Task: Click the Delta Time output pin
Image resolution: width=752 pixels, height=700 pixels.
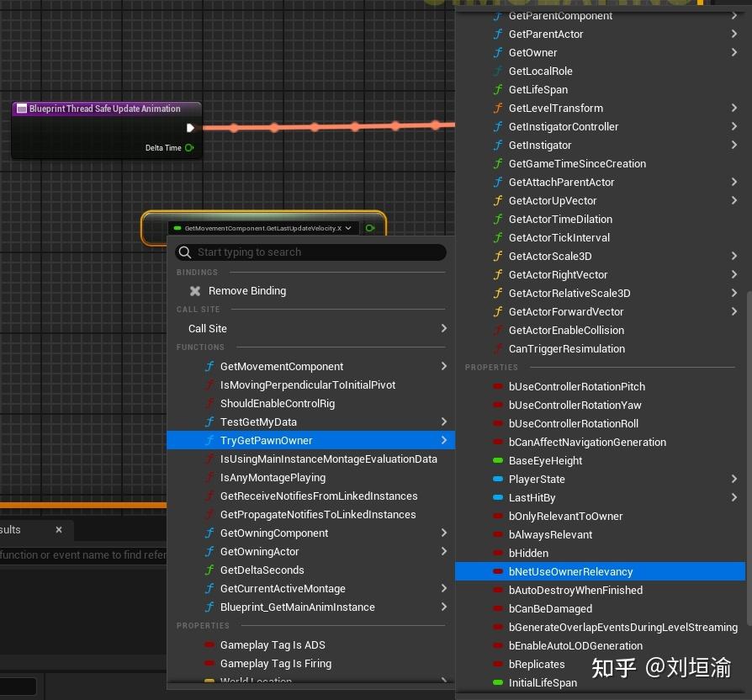Action: [189, 147]
